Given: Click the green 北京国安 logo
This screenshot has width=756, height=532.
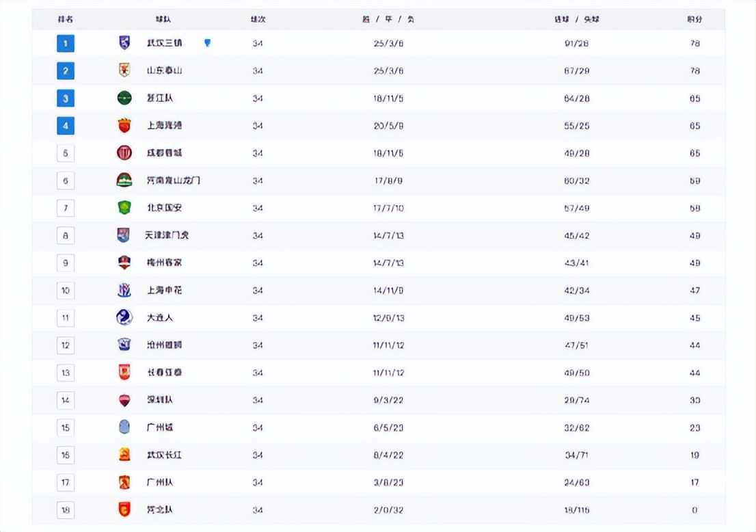Looking at the screenshot, I should [124, 208].
